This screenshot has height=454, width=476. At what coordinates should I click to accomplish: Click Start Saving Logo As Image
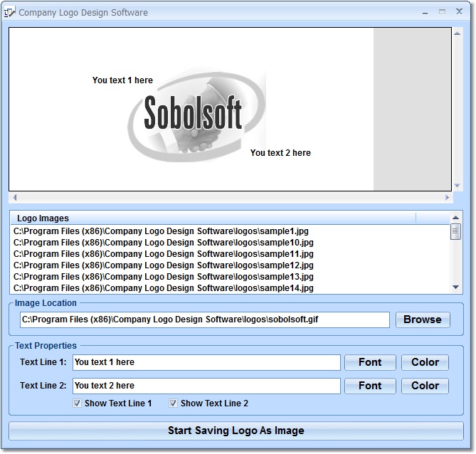click(x=236, y=431)
